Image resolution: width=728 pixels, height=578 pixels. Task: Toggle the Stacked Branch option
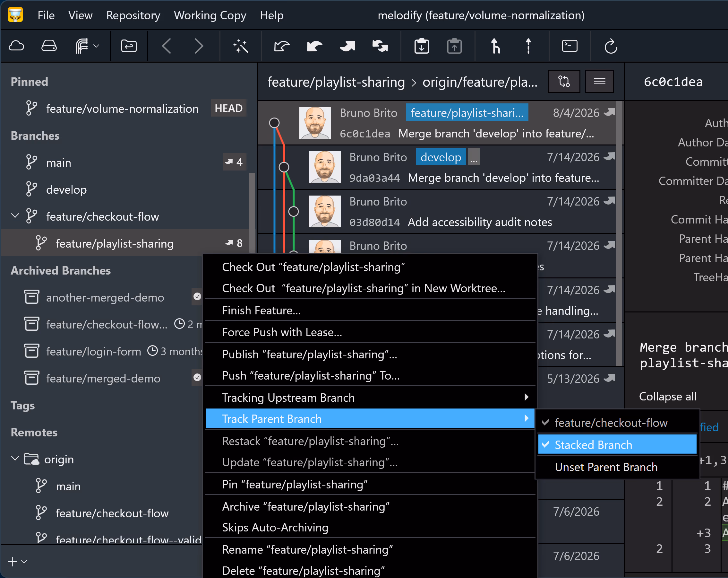point(618,445)
